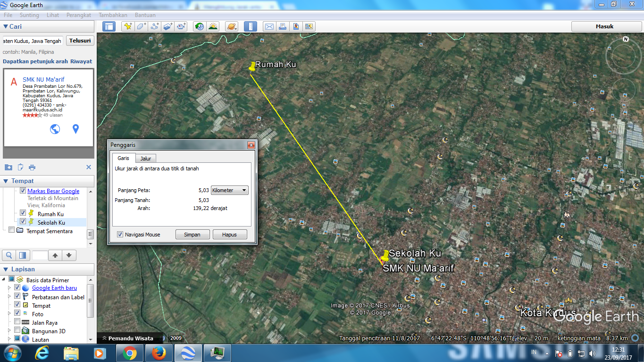Uncheck the Rumah Ku placemark
644x362 pixels.
[x=22, y=213]
